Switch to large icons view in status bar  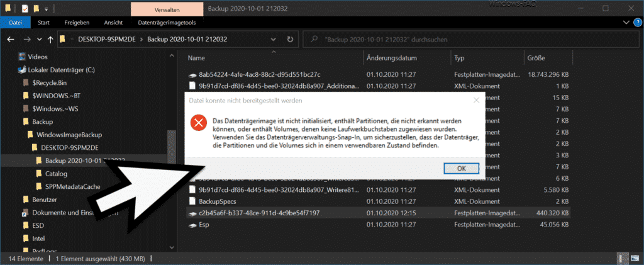[635, 259]
